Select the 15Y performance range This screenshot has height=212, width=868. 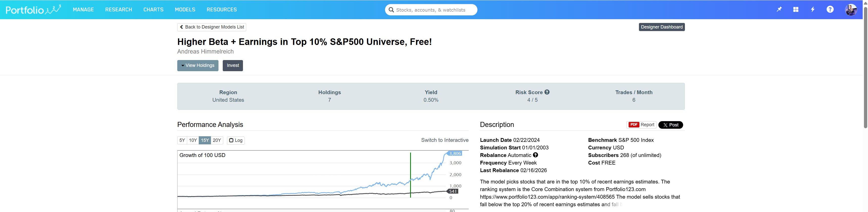[x=205, y=140]
